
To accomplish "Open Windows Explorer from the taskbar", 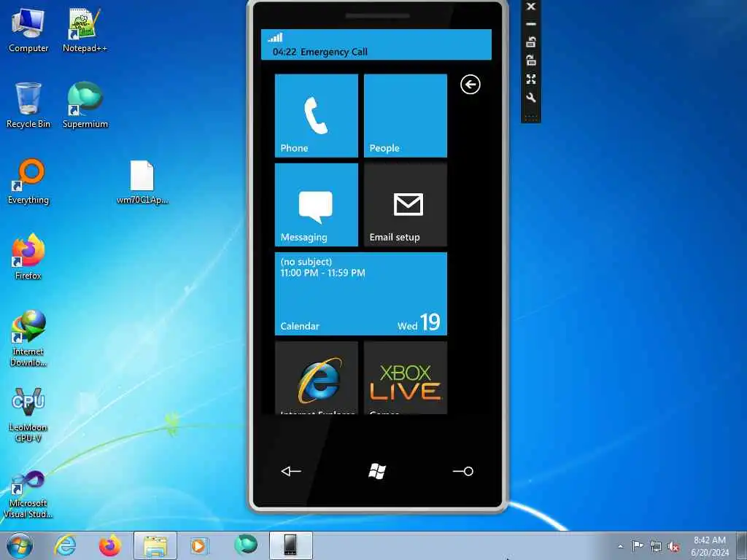I will click(155, 545).
